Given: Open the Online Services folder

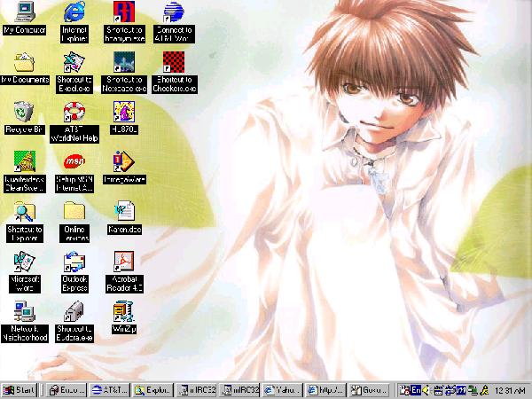Looking at the screenshot, I should (74, 213).
